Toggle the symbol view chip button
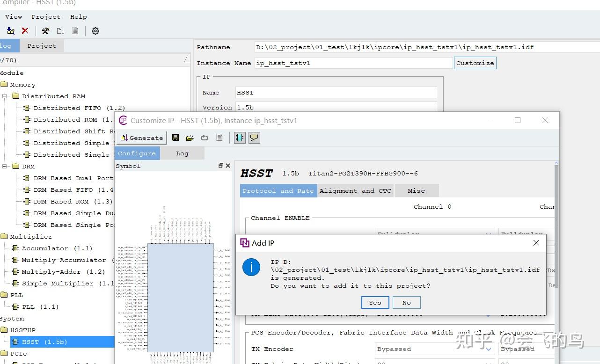The width and height of the screenshot is (600, 364). (240, 138)
